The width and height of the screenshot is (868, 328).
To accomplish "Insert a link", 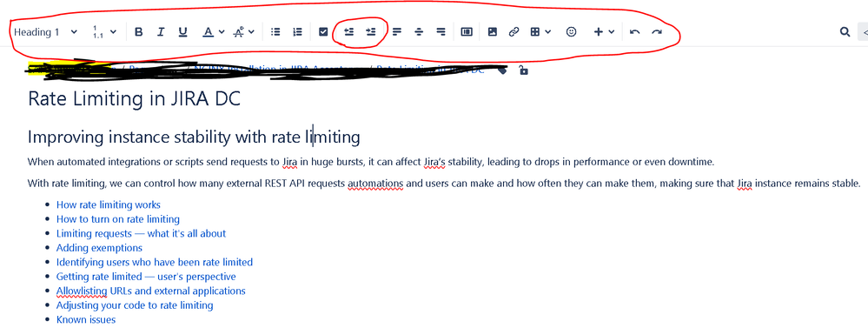I will 514,32.
